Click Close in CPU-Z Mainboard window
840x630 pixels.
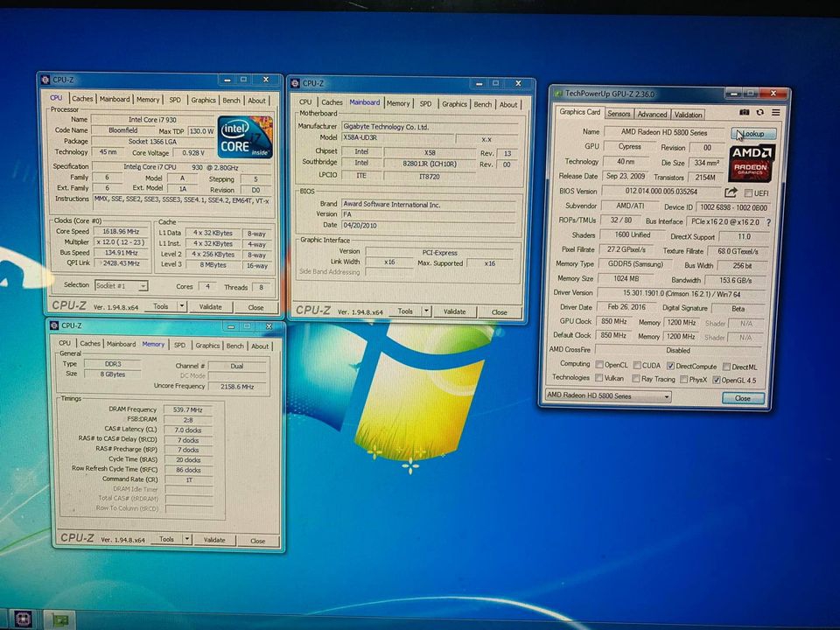pyautogui.click(x=500, y=311)
